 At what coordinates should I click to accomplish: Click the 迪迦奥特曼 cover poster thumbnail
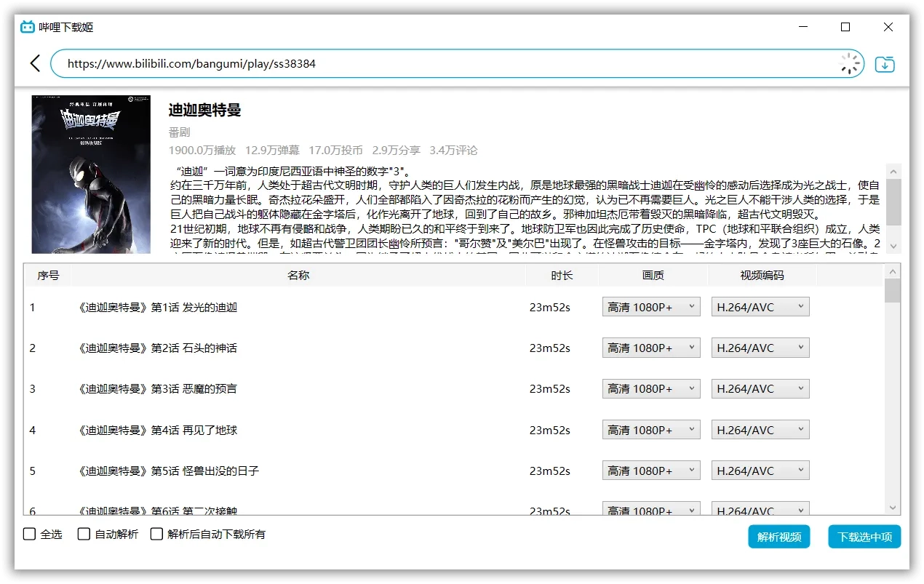(x=91, y=174)
